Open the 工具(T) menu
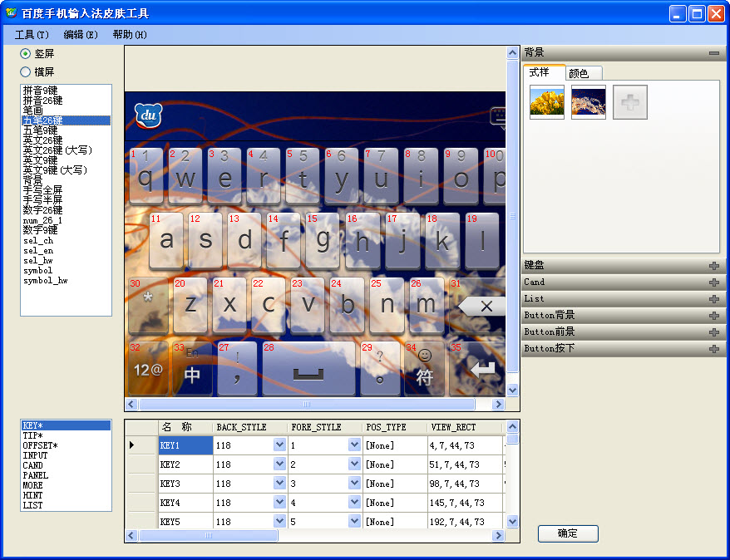Image resolution: width=730 pixels, height=560 pixels. [32, 35]
